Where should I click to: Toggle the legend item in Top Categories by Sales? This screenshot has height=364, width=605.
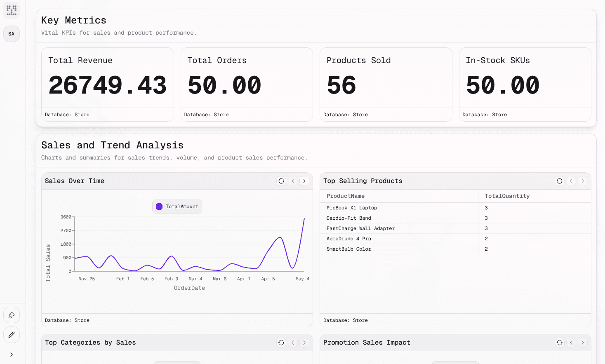point(177,362)
